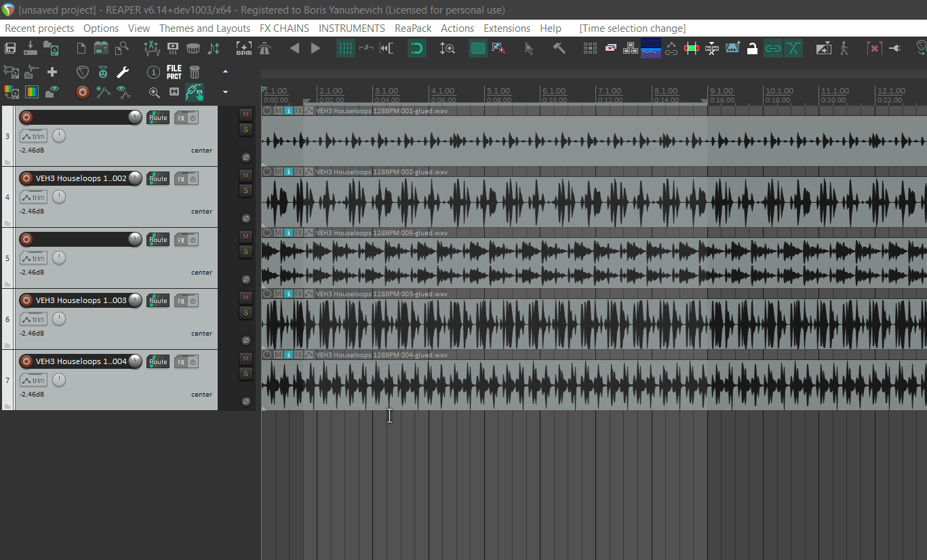Click the white padlock lock icon

tap(752, 48)
